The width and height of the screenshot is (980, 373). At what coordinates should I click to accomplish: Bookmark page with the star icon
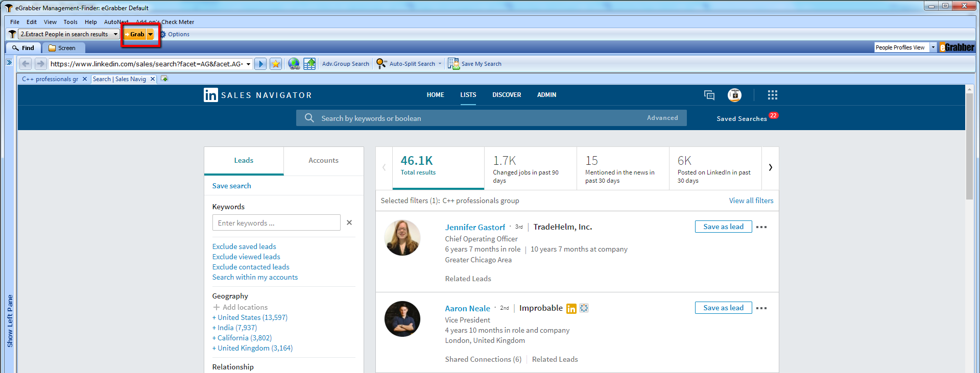point(276,64)
